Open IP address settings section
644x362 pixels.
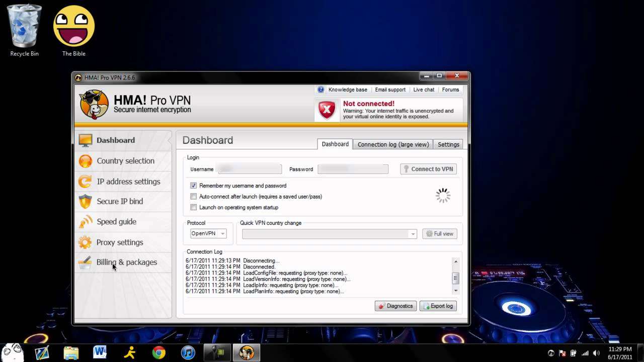click(123, 182)
